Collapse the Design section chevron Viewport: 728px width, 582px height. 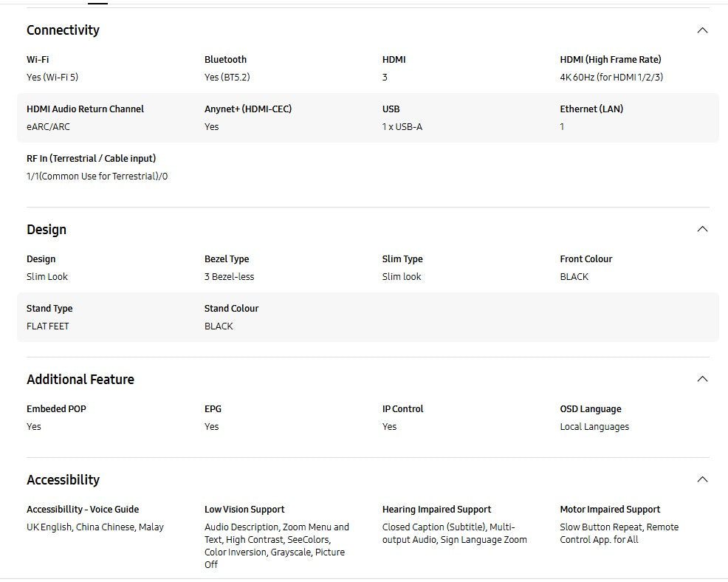[x=702, y=229]
